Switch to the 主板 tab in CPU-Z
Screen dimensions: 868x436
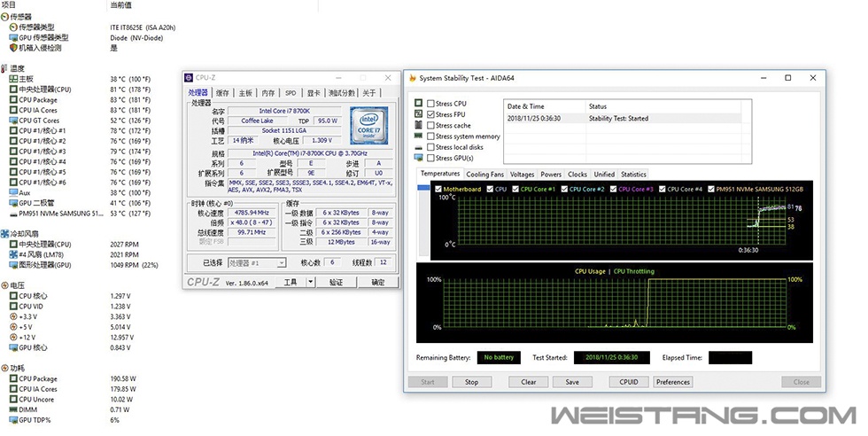pyautogui.click(x=245, y=93)
